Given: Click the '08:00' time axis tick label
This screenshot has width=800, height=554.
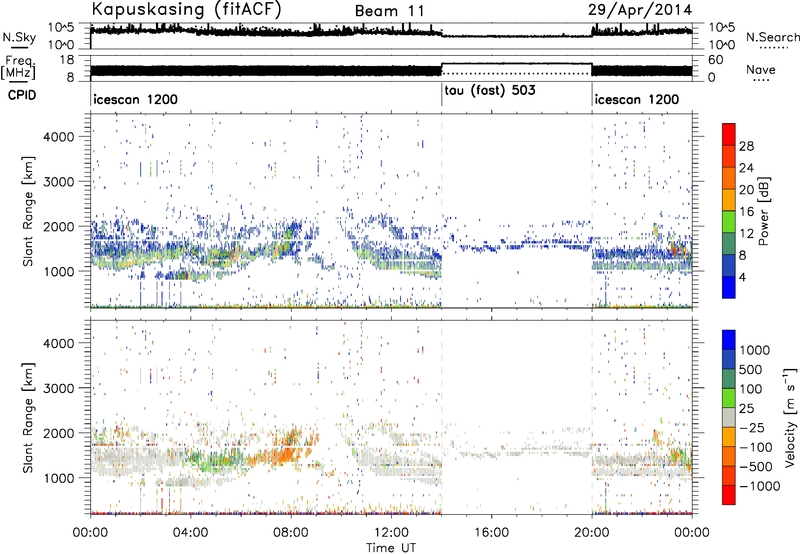Looking at the screenshot, I should tap(291, 533).
